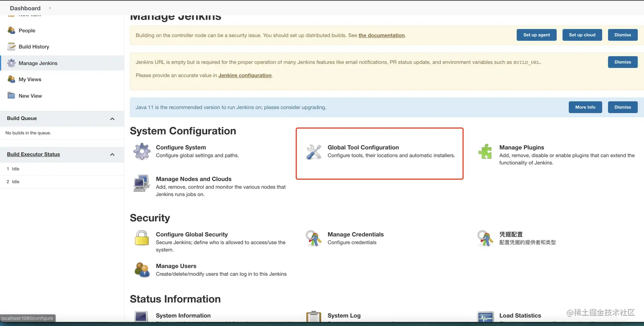644x326 pixels.
Task: Open the Build Executor Status link
Action: coord(33,154)
